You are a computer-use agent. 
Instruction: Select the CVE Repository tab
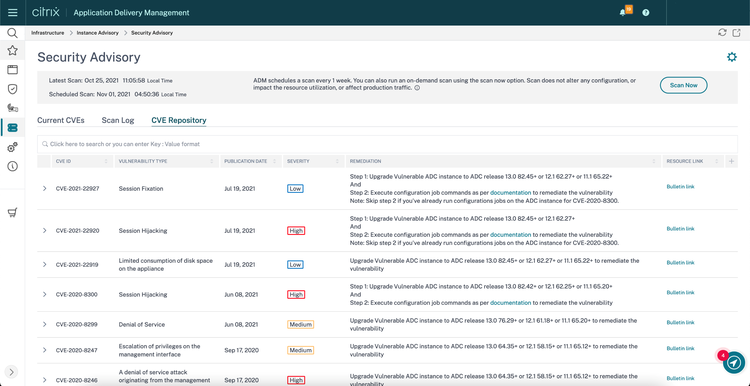coord(179,121)
